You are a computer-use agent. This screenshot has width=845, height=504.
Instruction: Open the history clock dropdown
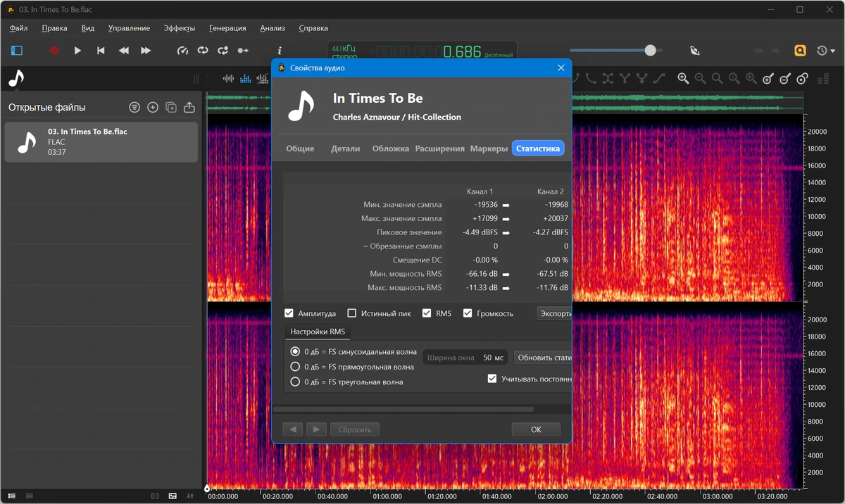pos(825,51)
